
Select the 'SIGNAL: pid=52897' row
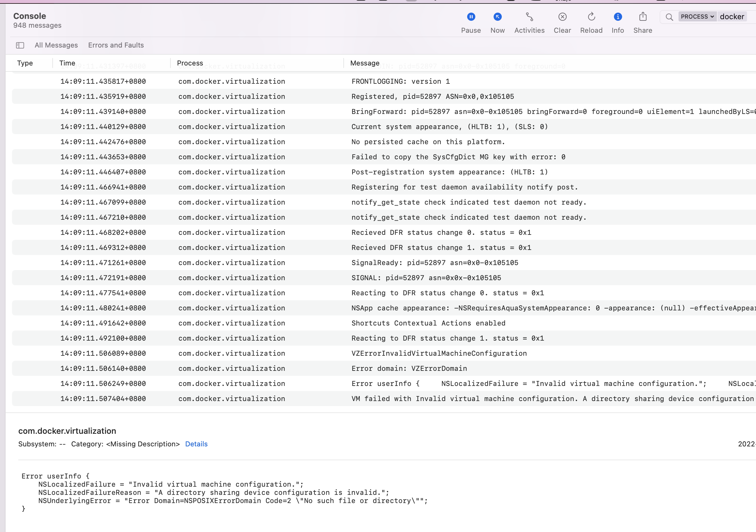[x=384, y=278]
